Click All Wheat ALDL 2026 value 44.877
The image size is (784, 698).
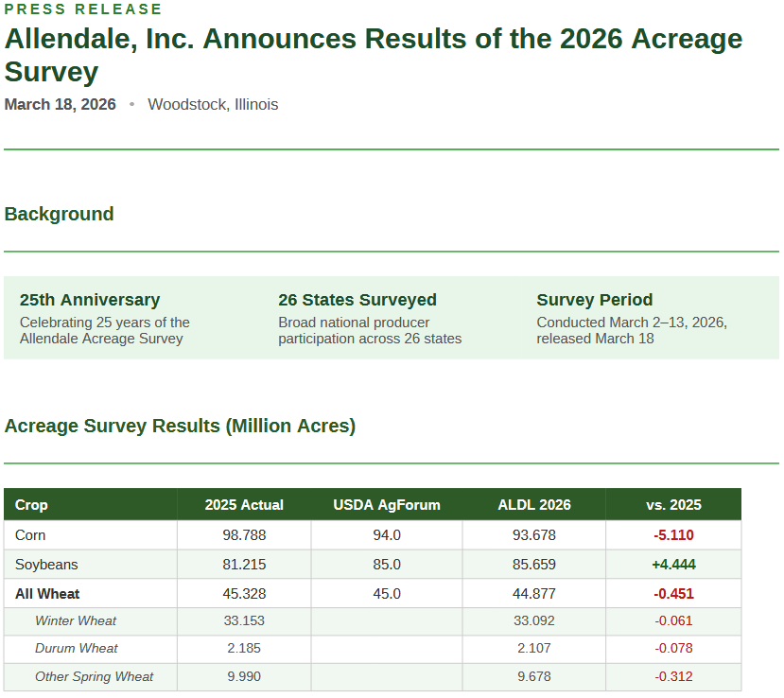pyautogui.click(x=534, y=594)
